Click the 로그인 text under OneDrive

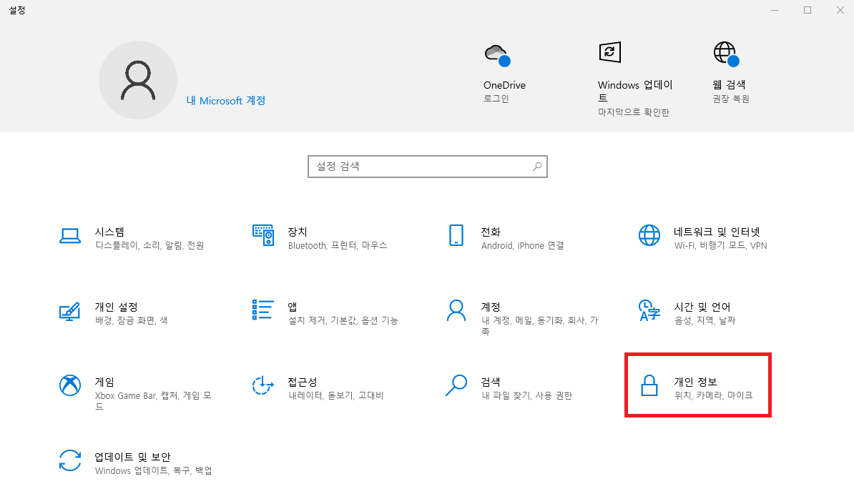(x=496, y=99)
